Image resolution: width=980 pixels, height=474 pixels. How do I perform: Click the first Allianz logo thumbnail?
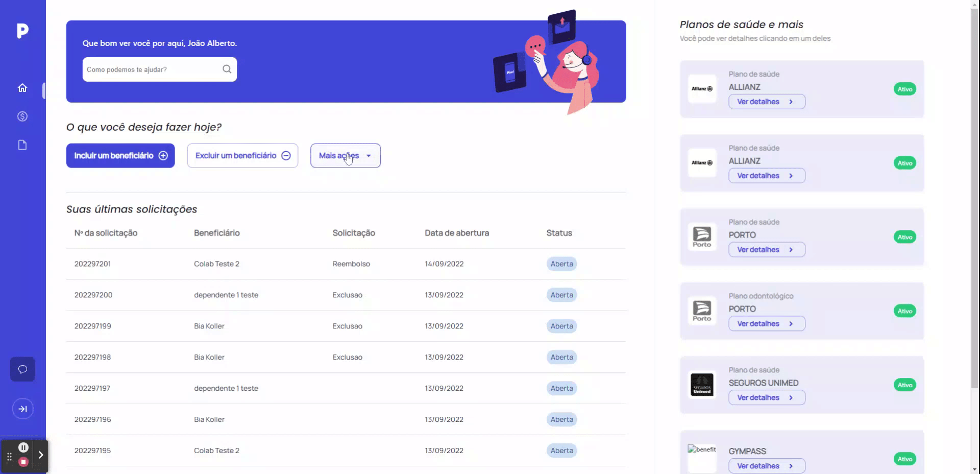point(702,89)
